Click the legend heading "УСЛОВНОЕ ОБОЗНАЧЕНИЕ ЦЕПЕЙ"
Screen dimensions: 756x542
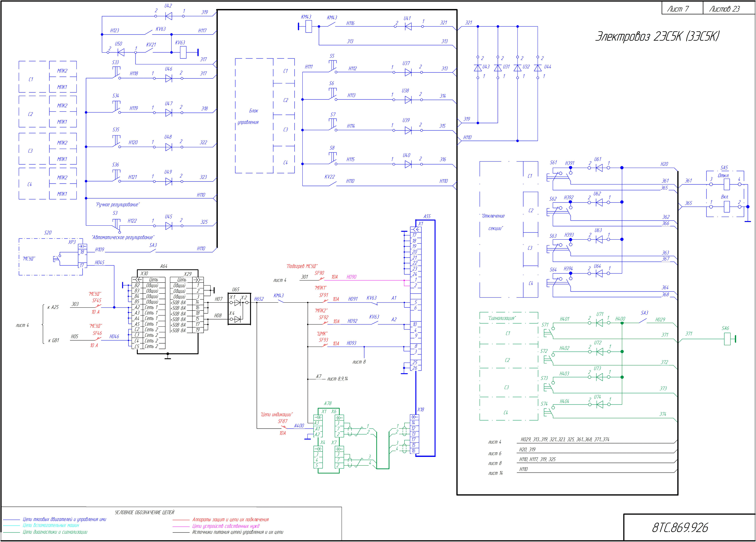[x=144, y=512]
